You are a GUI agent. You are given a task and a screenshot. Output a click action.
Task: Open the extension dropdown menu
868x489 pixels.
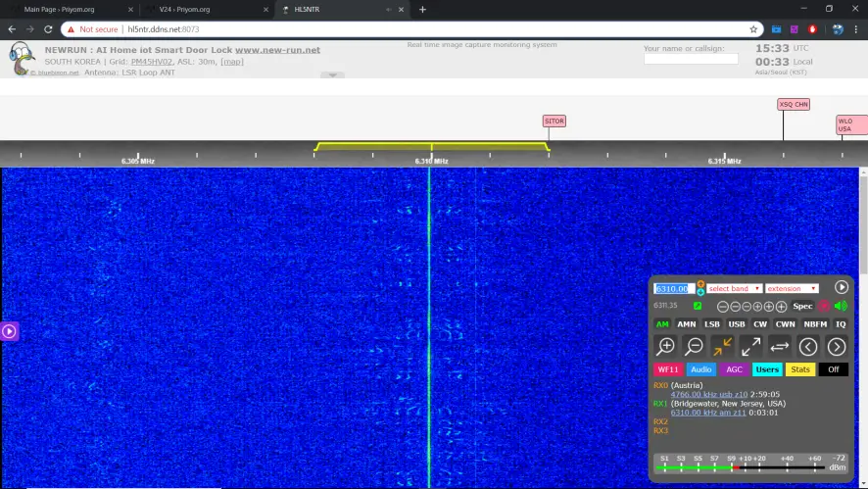click(792, 288)
